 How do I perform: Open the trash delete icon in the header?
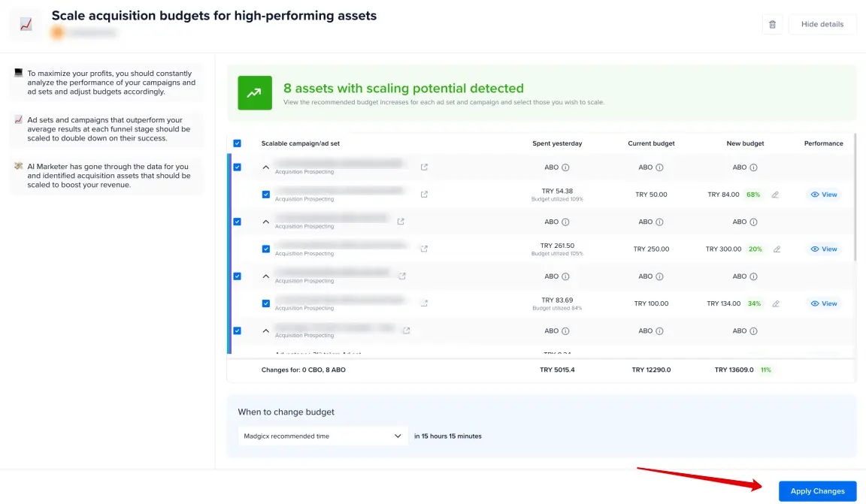(x=773, y=24)
